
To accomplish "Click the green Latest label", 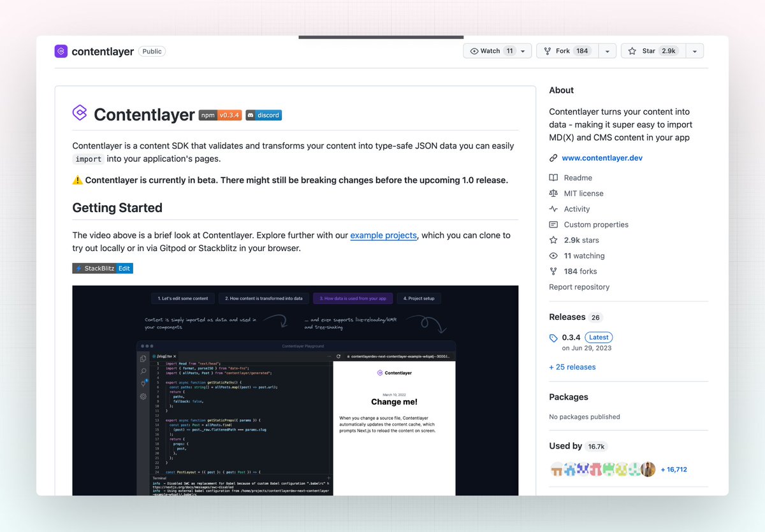I will [x=599, y=337].
